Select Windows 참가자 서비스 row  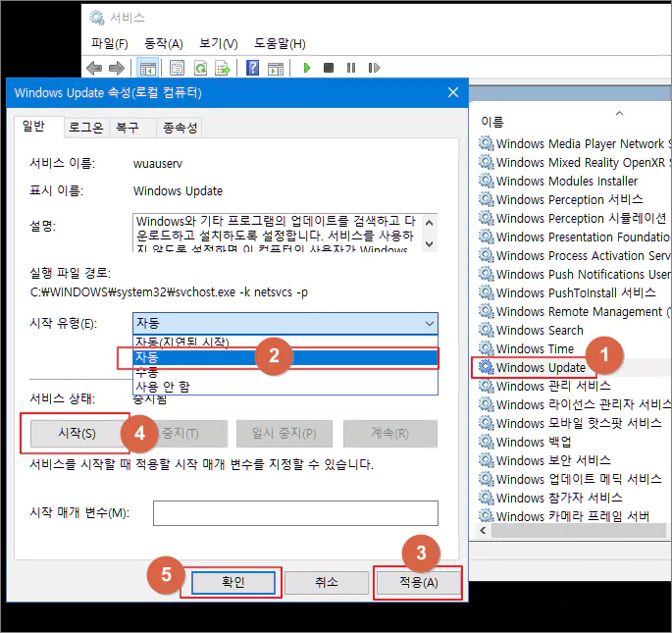click(x=574, y=498)
